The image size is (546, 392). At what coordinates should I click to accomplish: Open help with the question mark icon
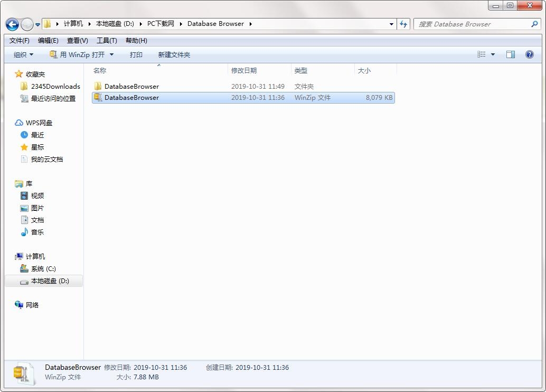coord(529,54)
